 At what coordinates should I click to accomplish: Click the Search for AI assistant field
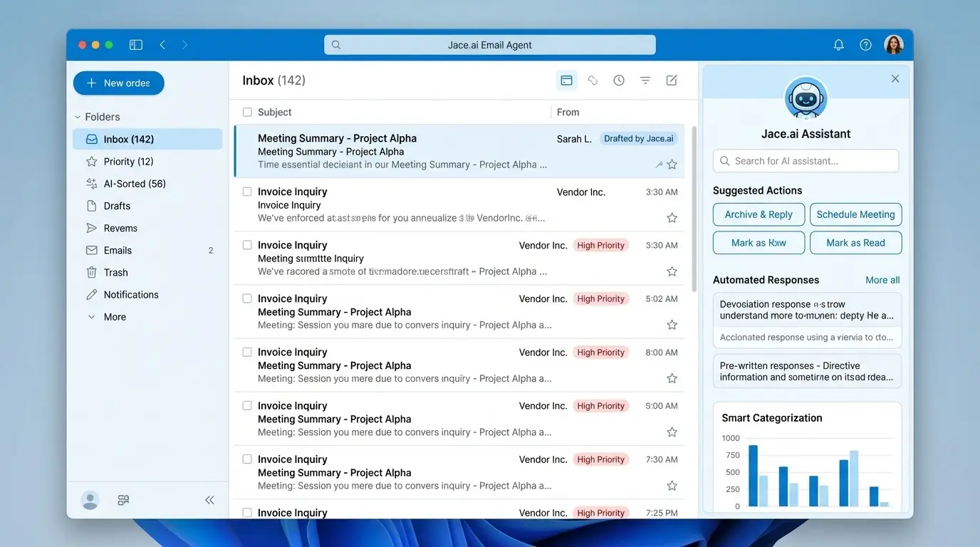point(806,161)
